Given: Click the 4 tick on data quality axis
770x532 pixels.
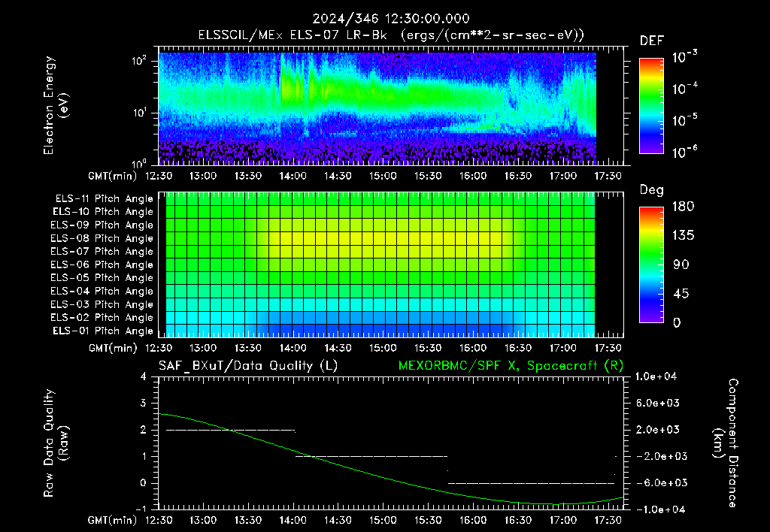Looking at the screenshot, I should point(144,376).
